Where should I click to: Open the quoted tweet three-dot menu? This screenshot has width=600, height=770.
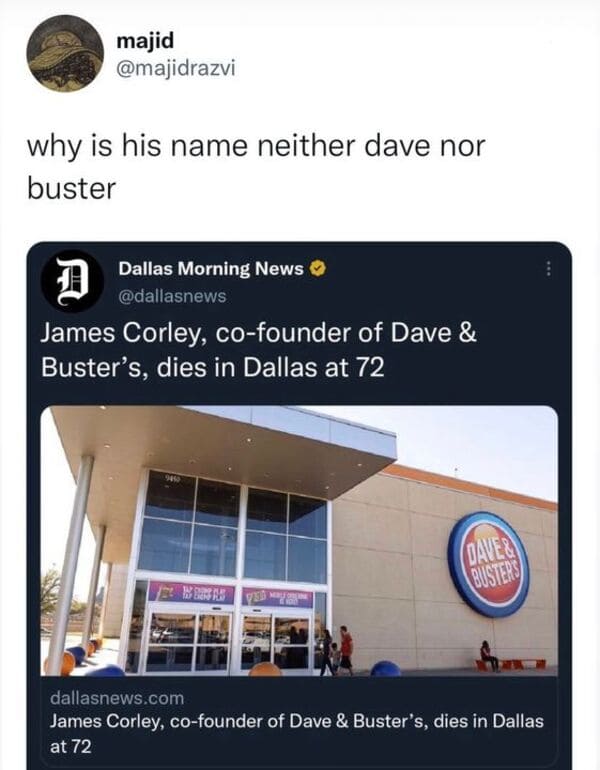pos(548,269)
